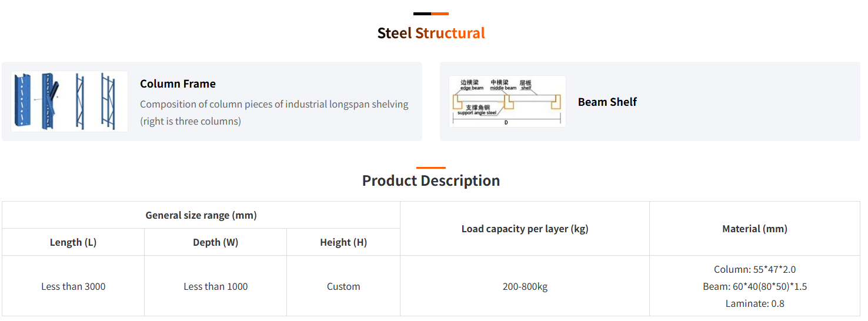The width and height of the screenshot is (868, 321).
Task: Click the Beam: 60*40(80*50)*1.5 material line
Action: click(x=755, y=286)
